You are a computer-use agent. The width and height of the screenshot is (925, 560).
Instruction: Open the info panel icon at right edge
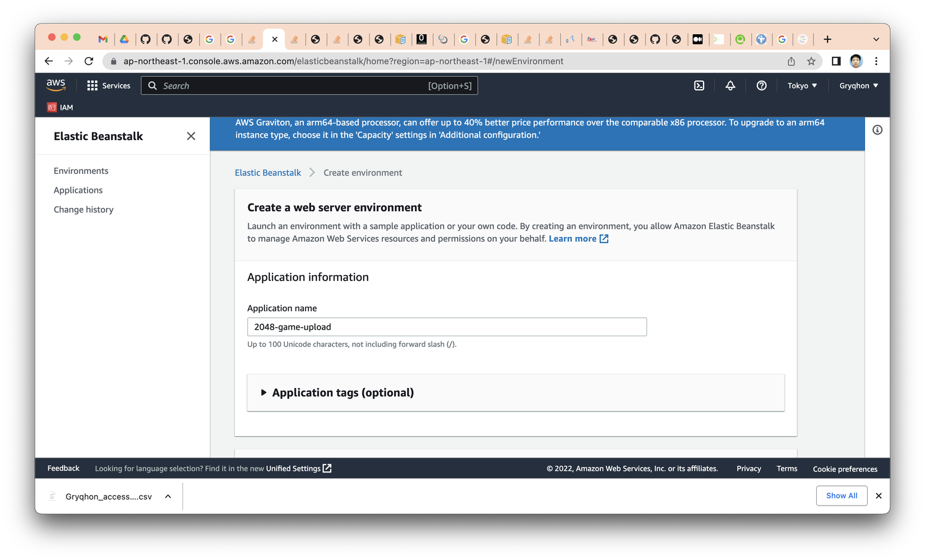pyautogui.click(x=877, y=130)
